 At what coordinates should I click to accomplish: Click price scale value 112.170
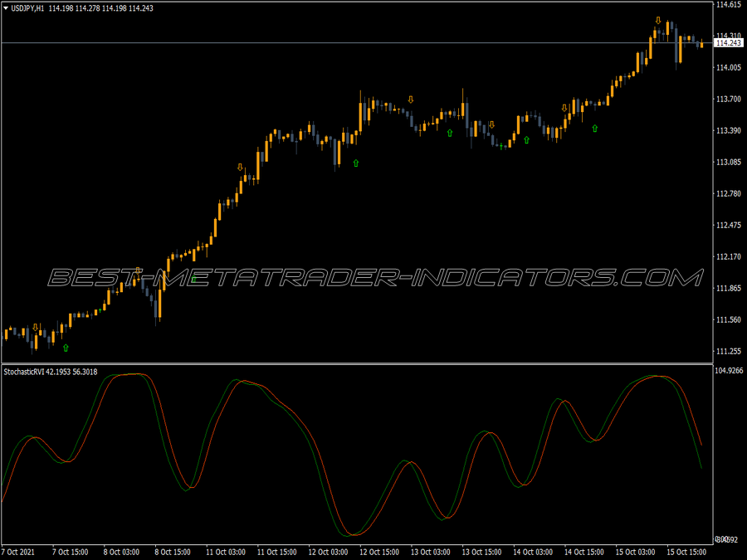click(729, 256)
